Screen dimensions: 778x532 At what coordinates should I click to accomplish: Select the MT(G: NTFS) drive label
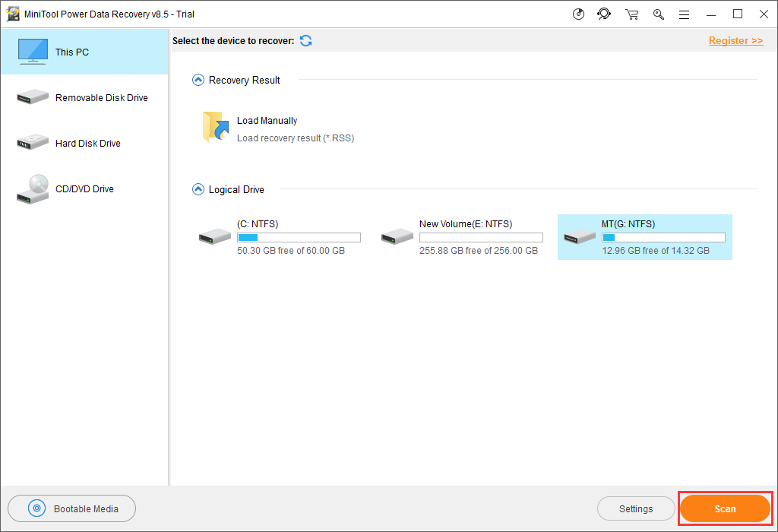pyautogui.click(x=628, y=223)
